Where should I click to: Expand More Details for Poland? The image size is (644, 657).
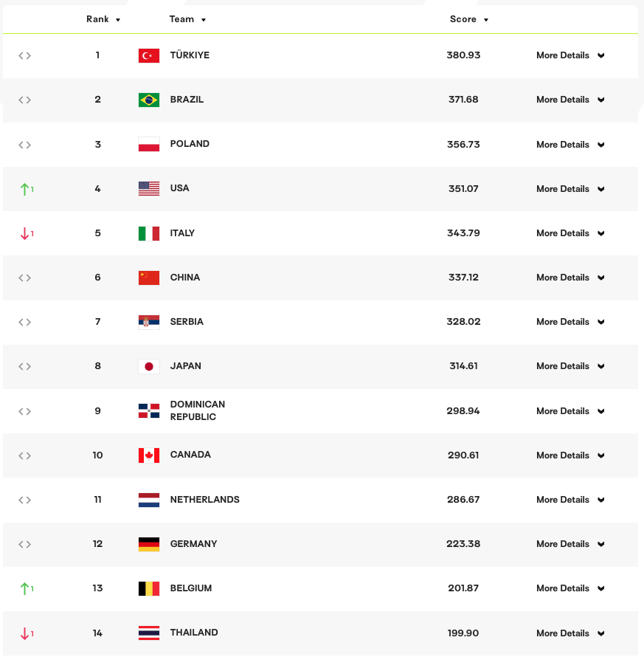(570, 145)
